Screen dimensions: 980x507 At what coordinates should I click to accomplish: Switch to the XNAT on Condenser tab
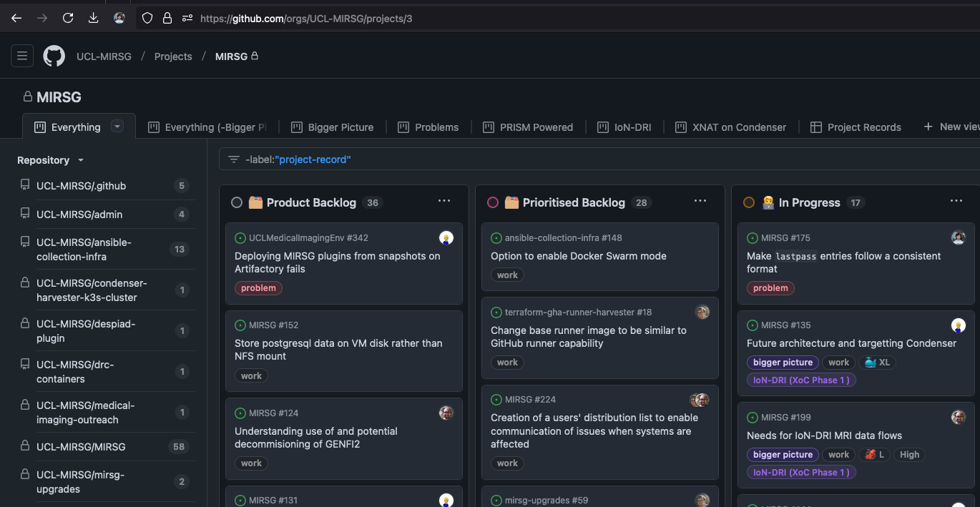click(738, 127)
